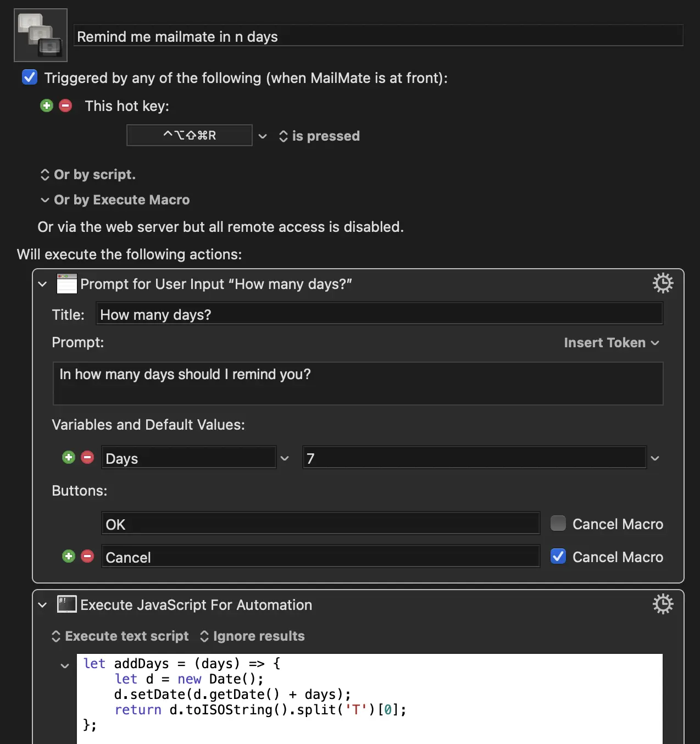This screenshot has width=700, height=744.
Task: Disable the macro trigger checkbox
Action: click(x=30, y=77)
